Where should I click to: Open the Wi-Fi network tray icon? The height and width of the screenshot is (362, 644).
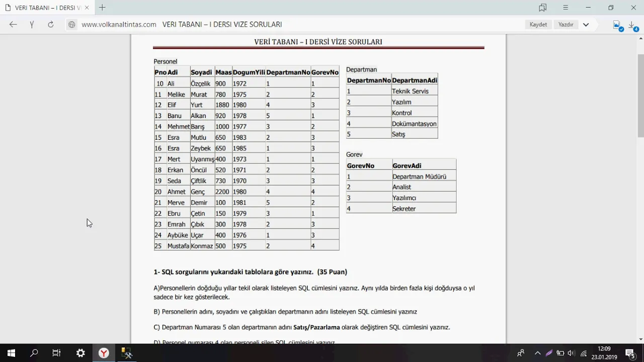584,353
